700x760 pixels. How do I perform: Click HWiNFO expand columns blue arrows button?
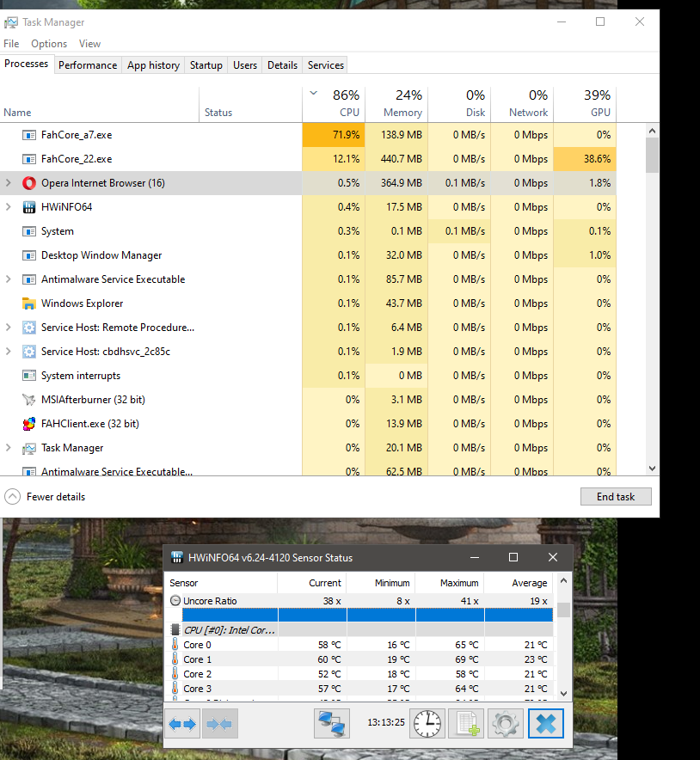click(182, 724)
